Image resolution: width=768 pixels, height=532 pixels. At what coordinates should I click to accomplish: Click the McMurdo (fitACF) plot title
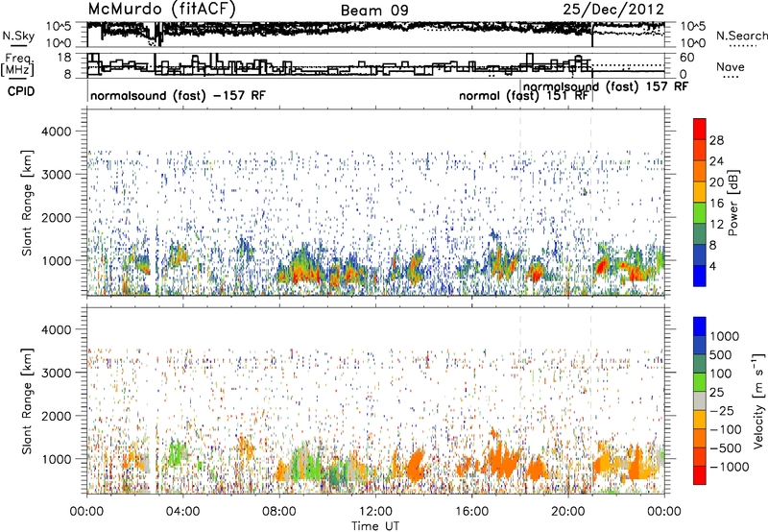161,10
